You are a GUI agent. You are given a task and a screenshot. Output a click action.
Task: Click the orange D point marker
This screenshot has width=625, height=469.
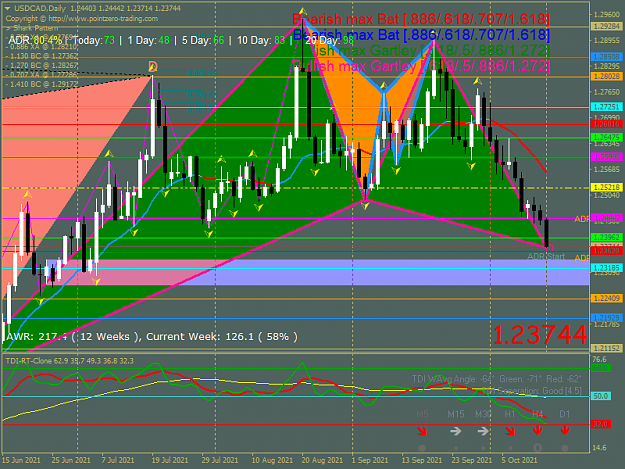[x=153, y=67]
